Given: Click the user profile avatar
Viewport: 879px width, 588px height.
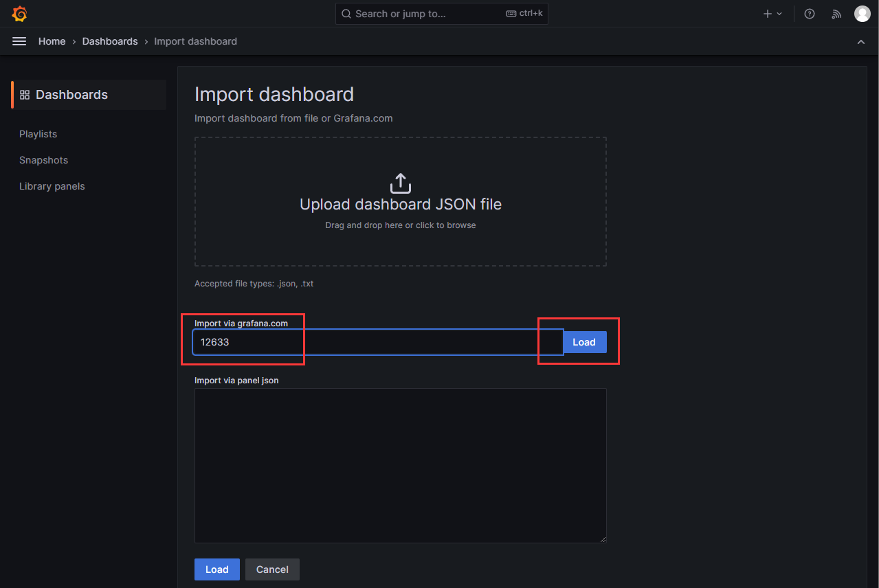Looking at the screenshot, I should (x=862, y=14).
